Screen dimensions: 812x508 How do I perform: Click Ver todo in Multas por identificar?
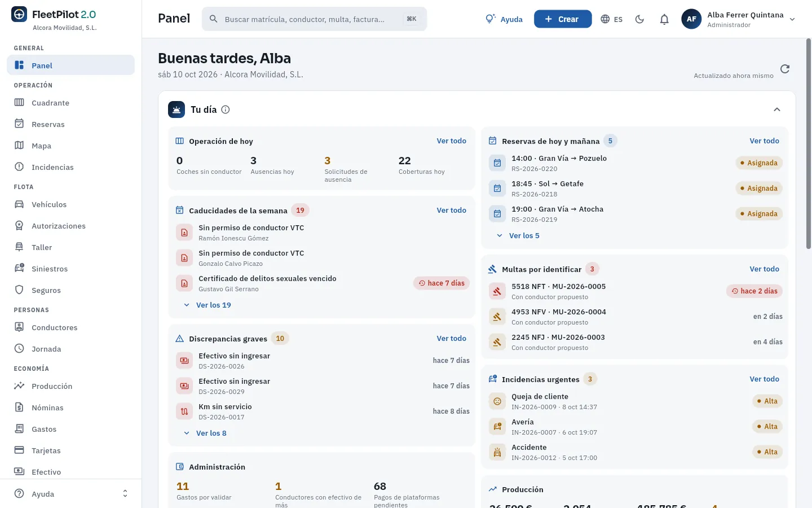pos(764,269)
